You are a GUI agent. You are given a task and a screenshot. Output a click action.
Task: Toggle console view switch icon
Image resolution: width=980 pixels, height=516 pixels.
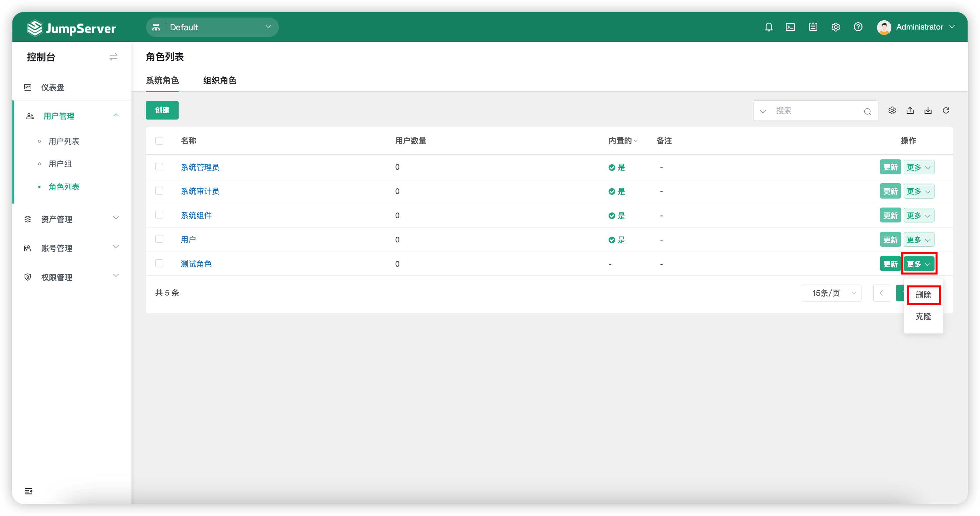tap(113, 57)
